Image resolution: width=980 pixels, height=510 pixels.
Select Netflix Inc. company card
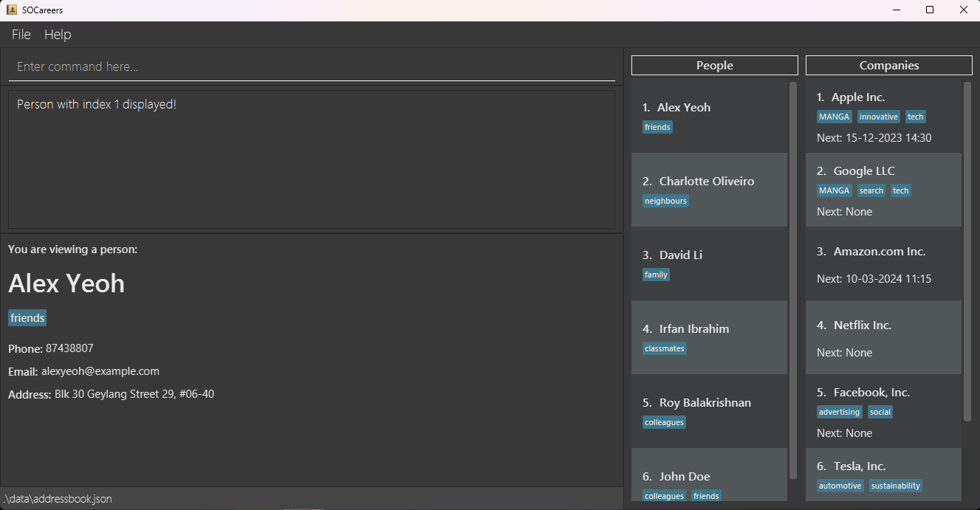click(x=883, y=337)
